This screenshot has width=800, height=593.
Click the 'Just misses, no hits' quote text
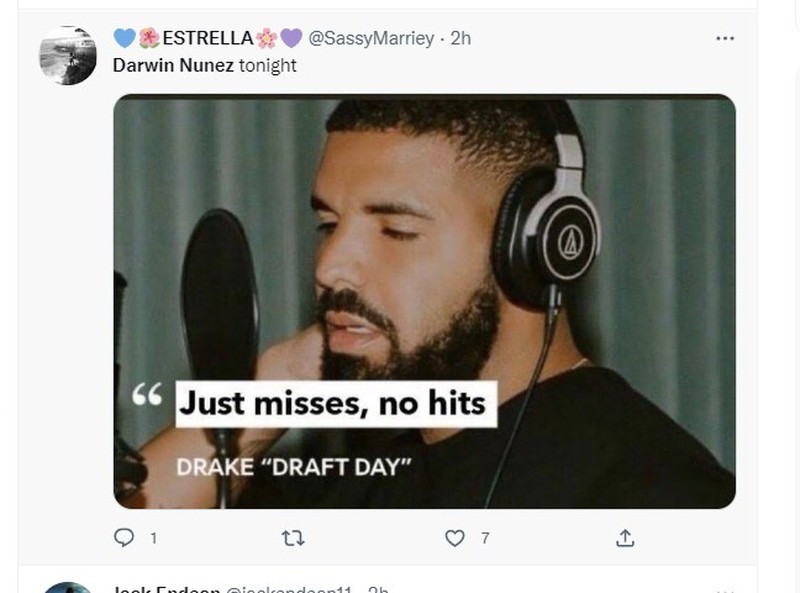pos(332,403)
